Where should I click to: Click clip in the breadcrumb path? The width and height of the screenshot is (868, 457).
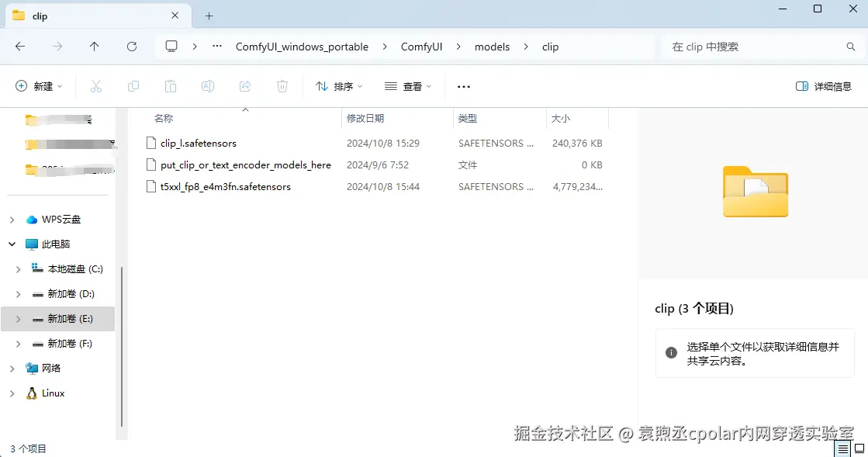pyautogui.click(x=550, y=47)
